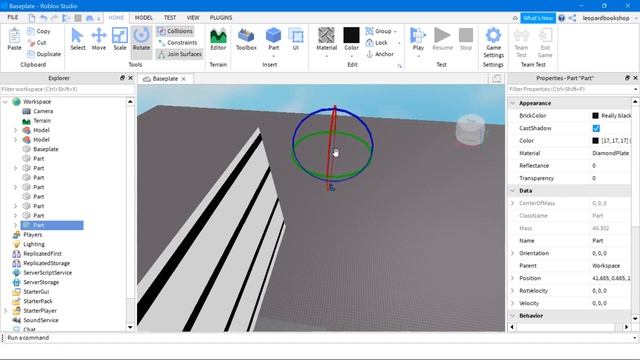Open the UI insert tool
Screen dimensions: 640x360
(296, 39)
